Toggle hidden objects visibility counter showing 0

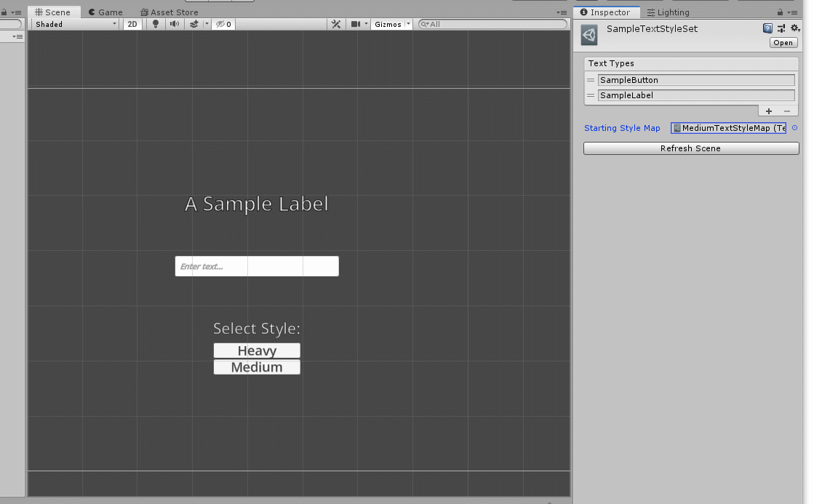(x=224, y=25)
